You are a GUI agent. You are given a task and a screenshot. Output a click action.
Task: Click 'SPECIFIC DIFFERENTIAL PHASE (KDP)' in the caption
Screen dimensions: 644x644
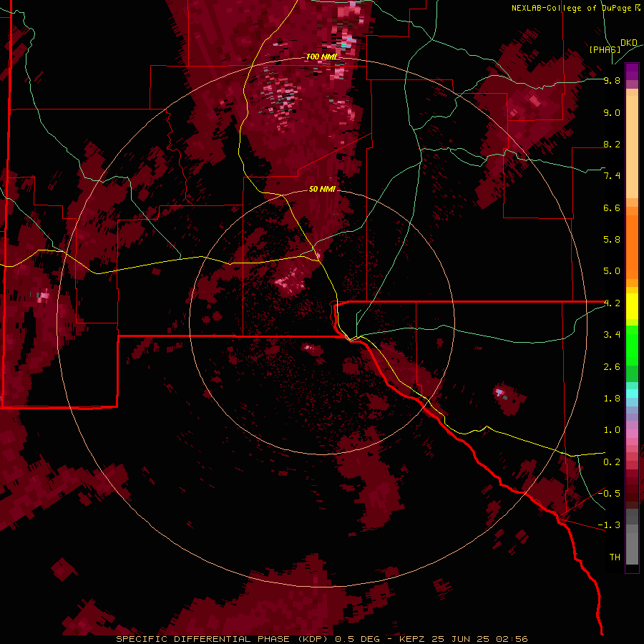pyautogui.click(x=220, y=639)
